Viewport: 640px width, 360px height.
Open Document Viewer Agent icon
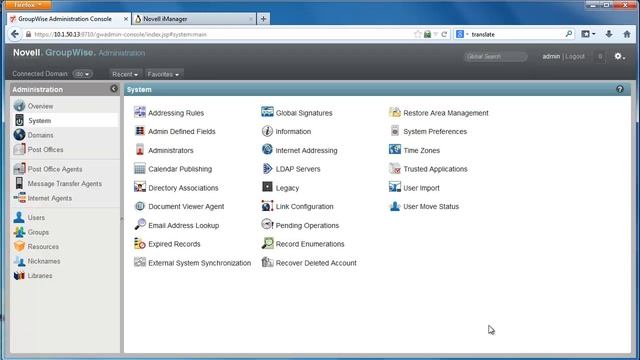pyautogui.click(x=140, y=206)
